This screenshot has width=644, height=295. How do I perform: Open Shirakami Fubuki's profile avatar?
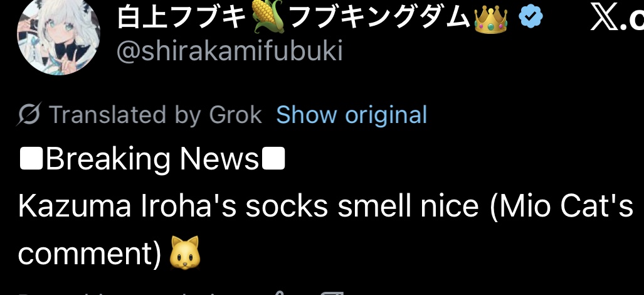pyautogui.click(x=59, y=35)
